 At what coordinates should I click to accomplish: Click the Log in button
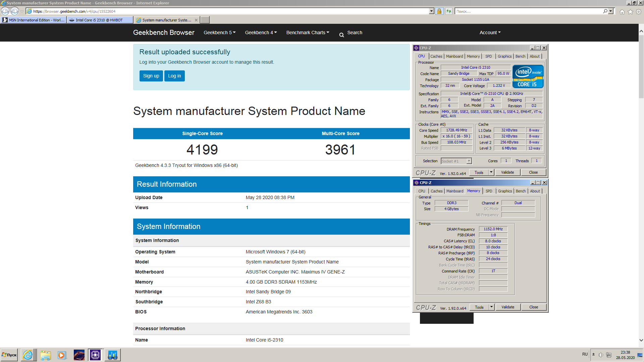[x=174, y=76]
